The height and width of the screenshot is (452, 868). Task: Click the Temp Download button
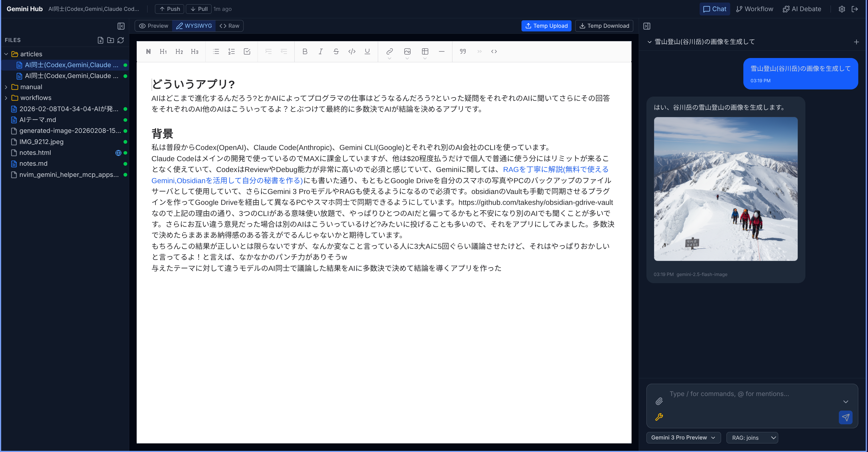tap(604, 26)
